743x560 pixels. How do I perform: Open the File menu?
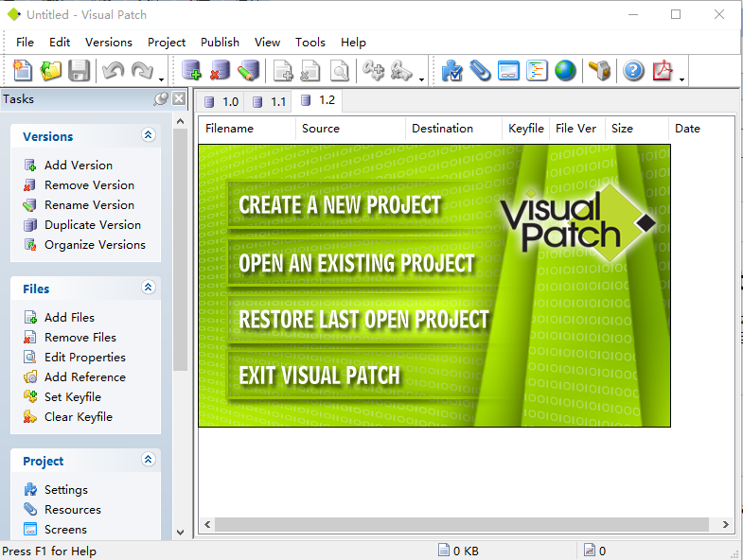[x=25, y=43]
